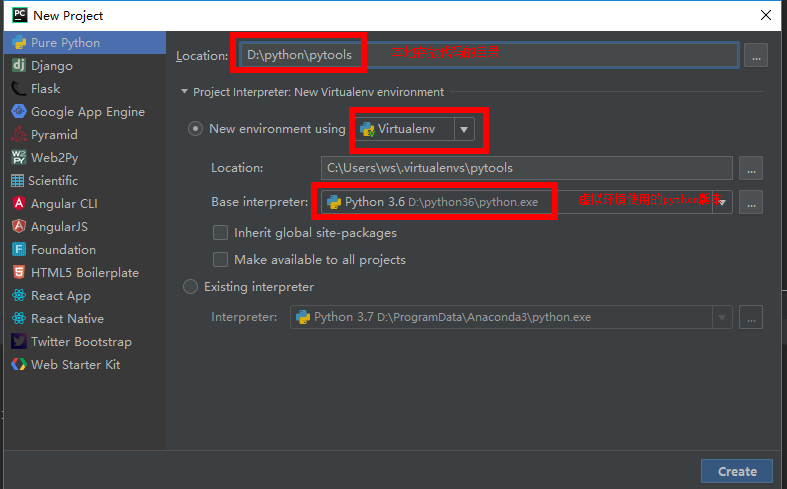The image size is (787, 489).
Task: Click the React Native icon
Action: coord(19,318)
